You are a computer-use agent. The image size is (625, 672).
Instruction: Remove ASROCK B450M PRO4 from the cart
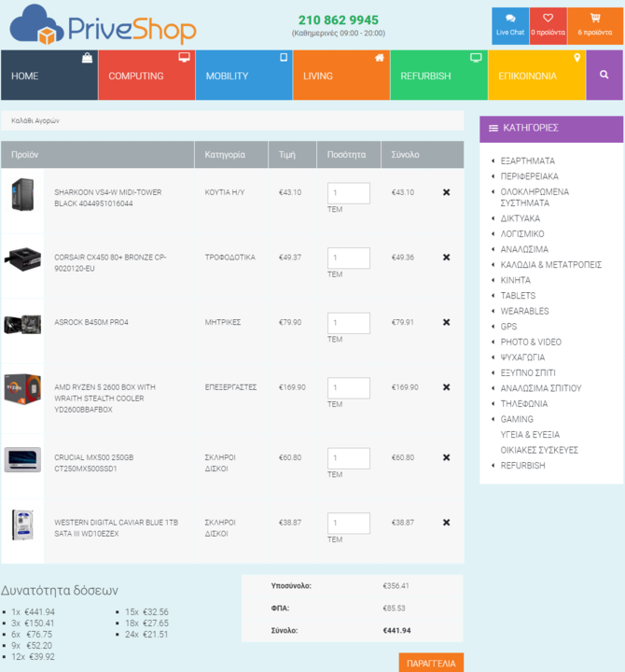coord(447,322)
